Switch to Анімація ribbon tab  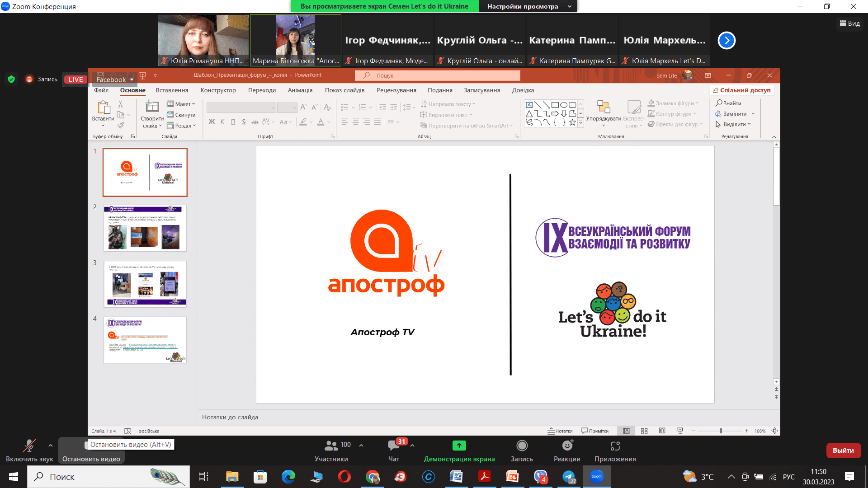pos(300,90)
